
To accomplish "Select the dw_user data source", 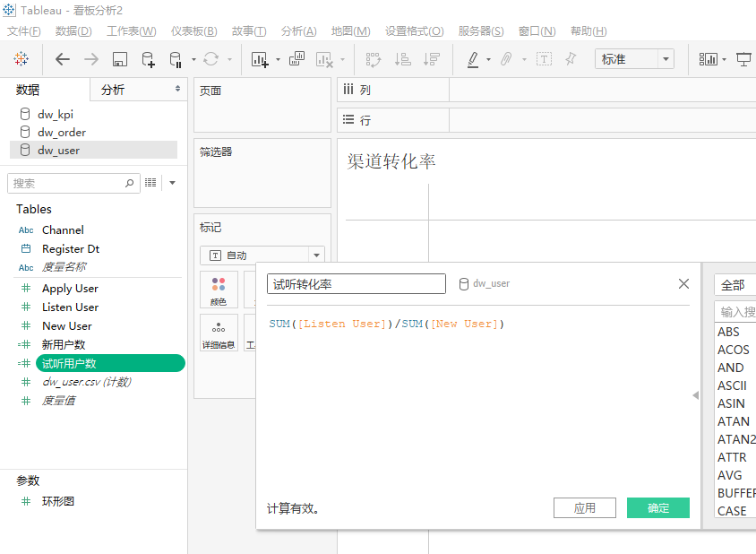I will tap(93, 150).
